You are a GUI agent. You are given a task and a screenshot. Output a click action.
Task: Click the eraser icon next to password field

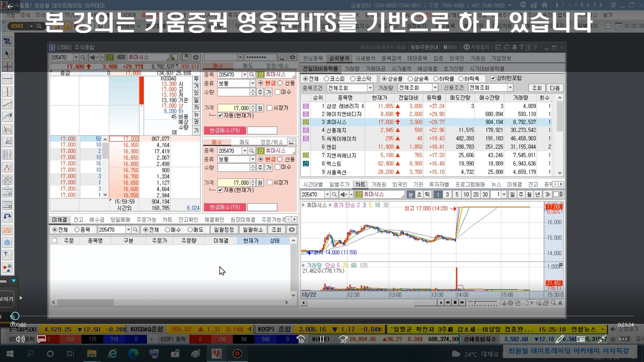click(282, 58)
